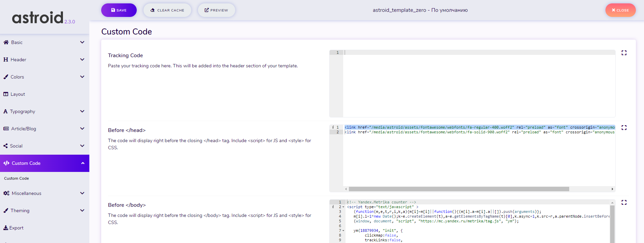The image size is (644, 243).
Task: Click the Basic home icon
Action: click(6, 42)
